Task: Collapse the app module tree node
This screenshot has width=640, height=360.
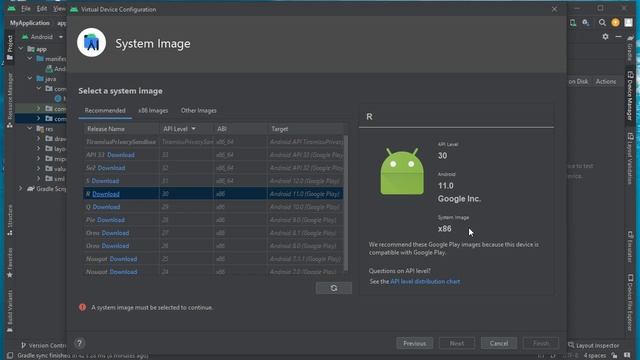Action: [21, 49]
